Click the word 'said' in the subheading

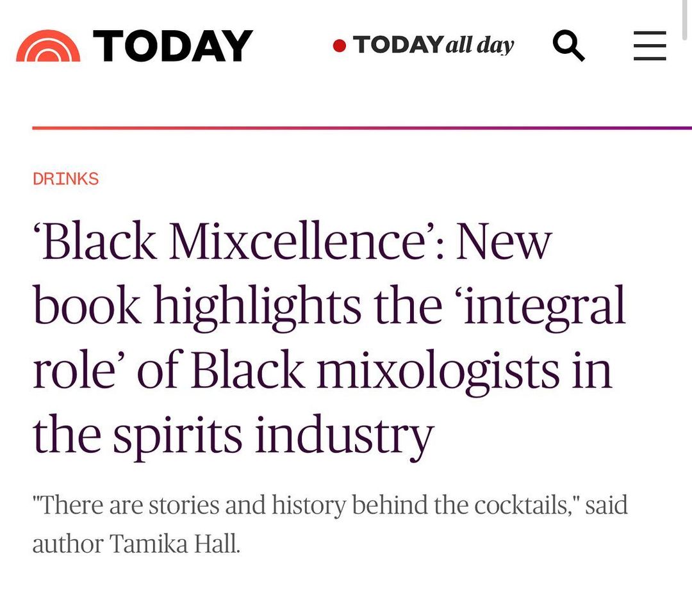click(606, 505)
